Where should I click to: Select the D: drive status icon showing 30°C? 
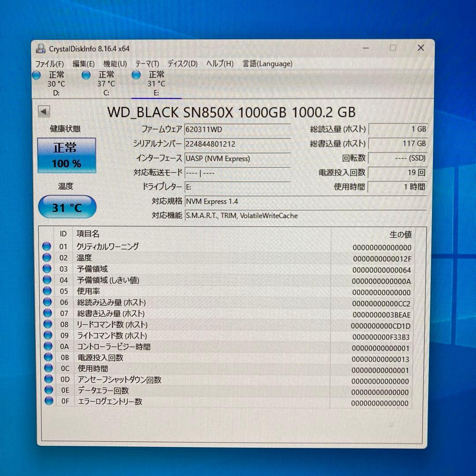point(36,75)
